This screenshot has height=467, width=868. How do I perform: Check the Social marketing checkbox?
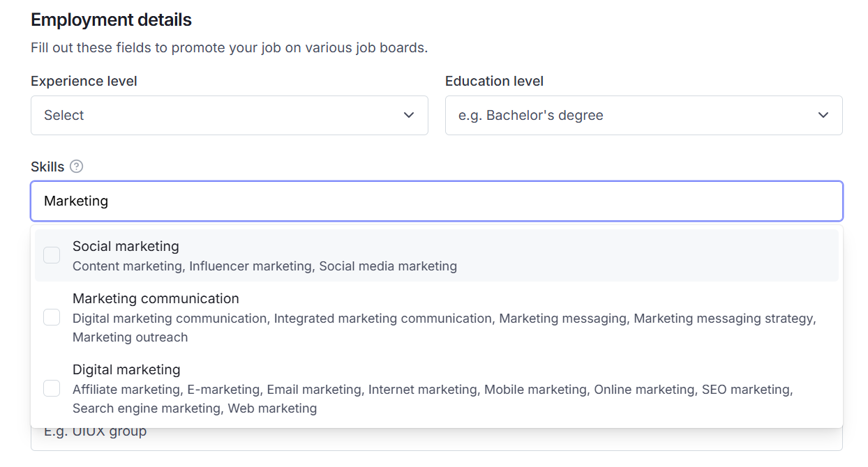click(x=52, y=256)
